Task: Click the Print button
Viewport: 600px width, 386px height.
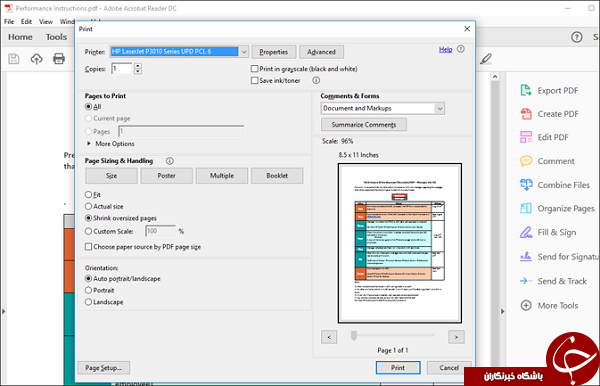Action: [x=398, y=368]
